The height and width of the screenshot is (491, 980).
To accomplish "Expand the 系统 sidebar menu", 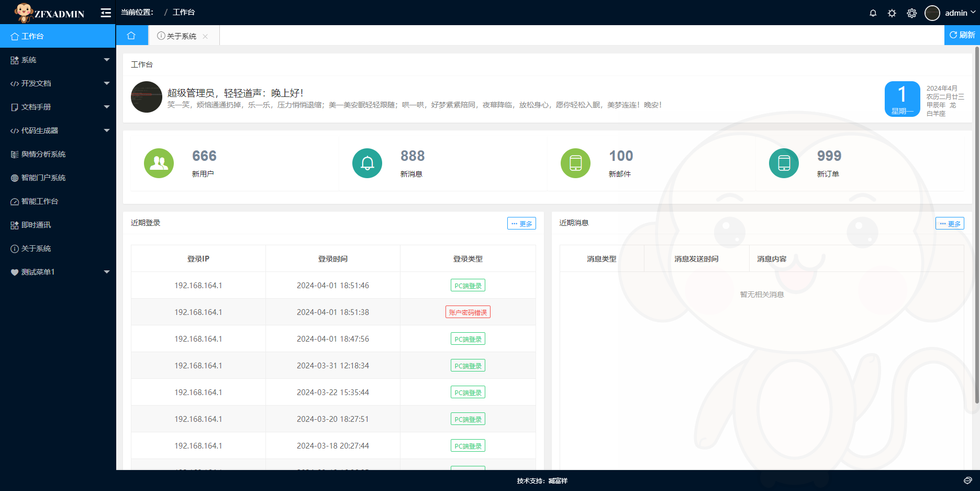I will click(x=58, y=60).
